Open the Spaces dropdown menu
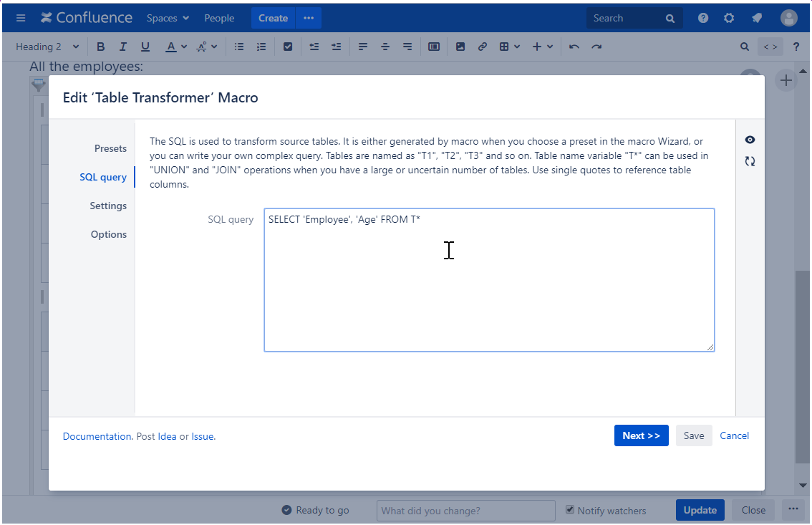This screenshot has height=525, width=812. pyautogui.click(x=168, y=18)
